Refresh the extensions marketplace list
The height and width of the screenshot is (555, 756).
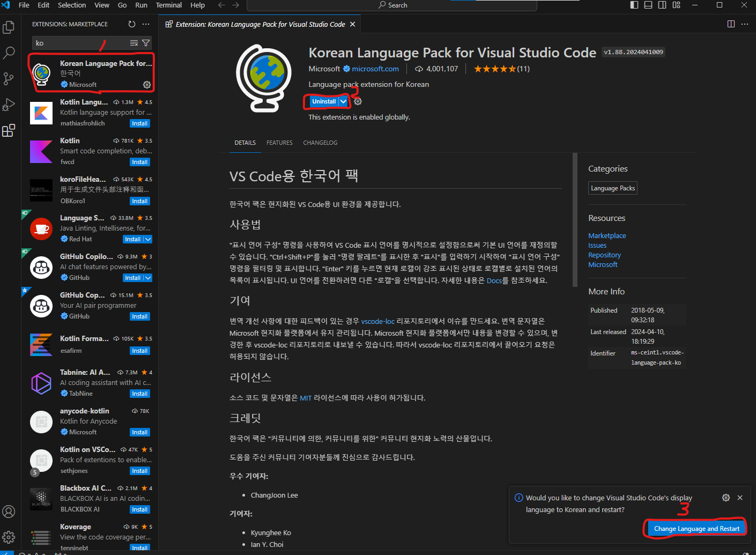(x=132, y=24)
